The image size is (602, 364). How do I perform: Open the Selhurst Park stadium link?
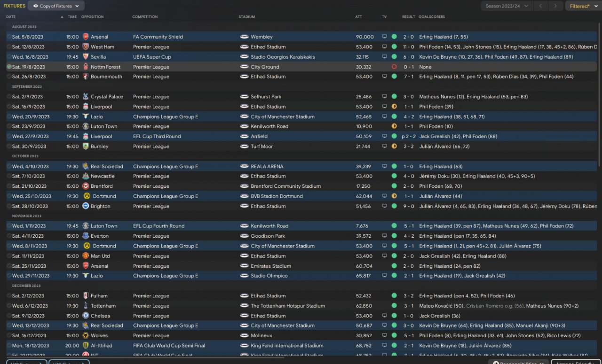(266, 97)
